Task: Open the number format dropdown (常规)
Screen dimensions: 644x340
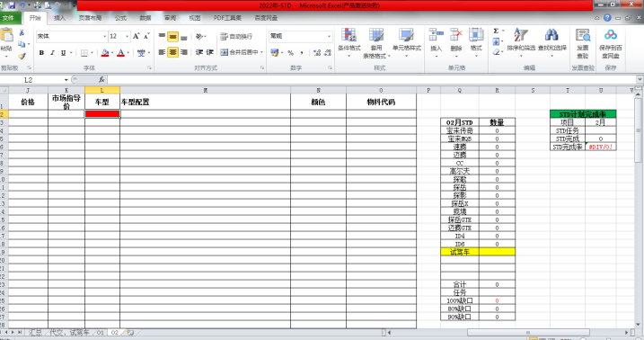Action: pyautogui.click(x=329, y=37)
